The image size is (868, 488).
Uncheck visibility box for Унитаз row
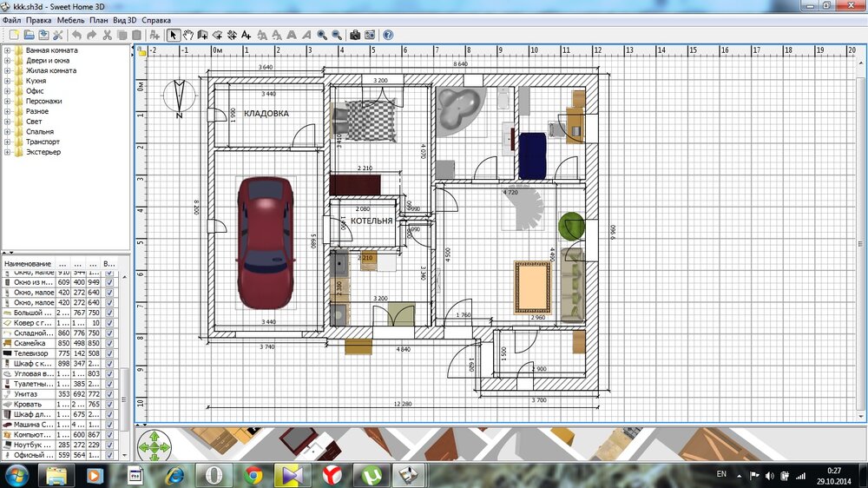[x=109, y=394]
